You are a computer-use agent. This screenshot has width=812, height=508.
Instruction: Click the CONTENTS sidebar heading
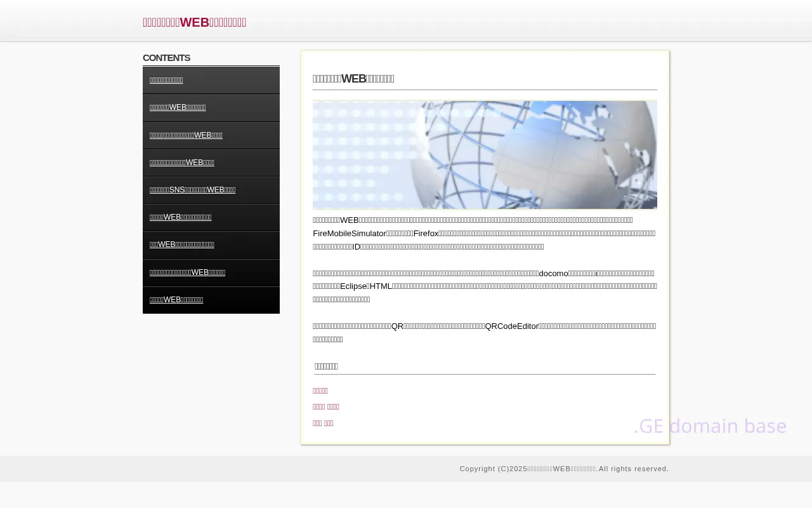click(166, 58)
